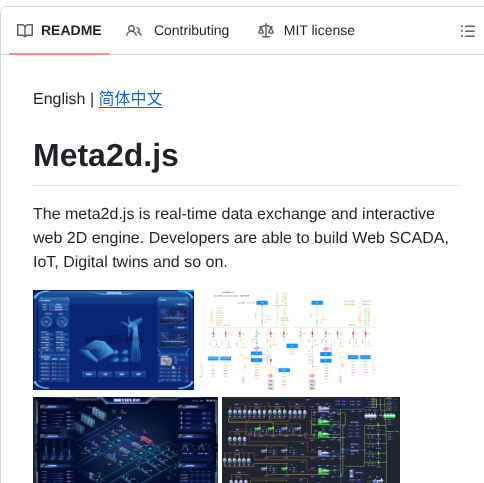The height and width of the screenshot is (483, 484).
Task: Click the scales icon beside MIT license
Action: pyautogui.click(x=266, y=31)
